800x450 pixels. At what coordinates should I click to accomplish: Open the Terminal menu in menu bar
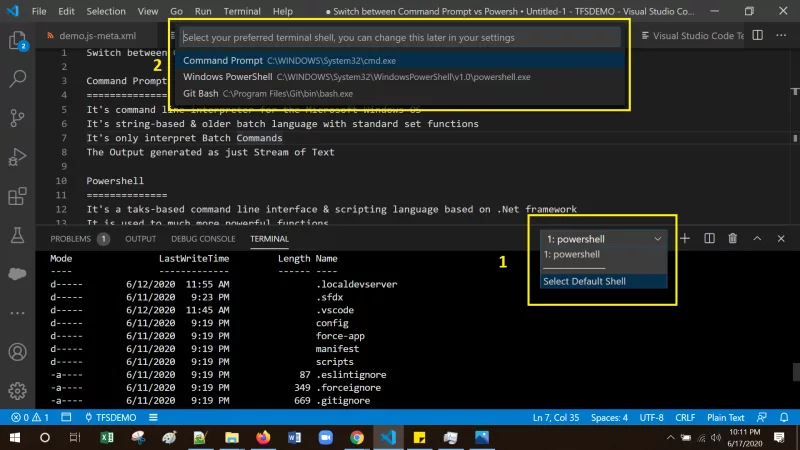point(241,11)
